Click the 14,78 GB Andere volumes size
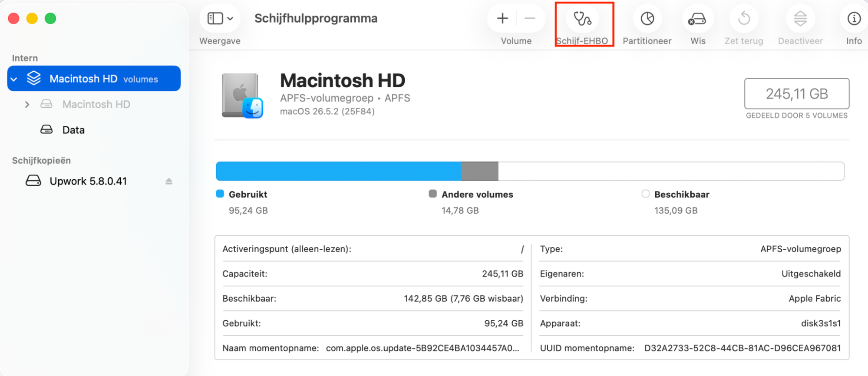Viewport: 868px width, 376px height. [460, 211]
